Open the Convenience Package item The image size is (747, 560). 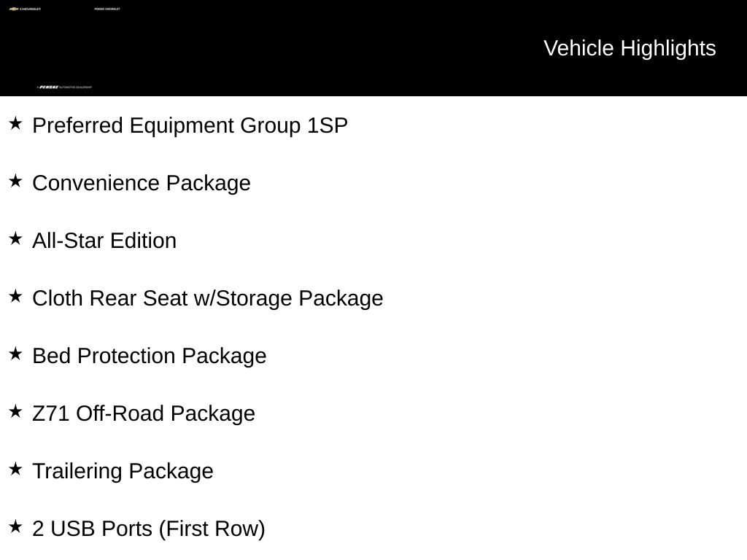click(x=142, y=184)
